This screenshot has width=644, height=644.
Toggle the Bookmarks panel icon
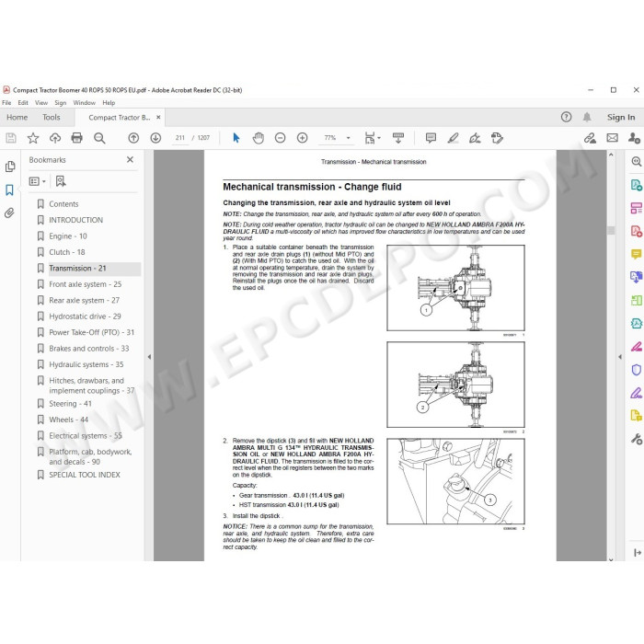(x=9, y=190)
